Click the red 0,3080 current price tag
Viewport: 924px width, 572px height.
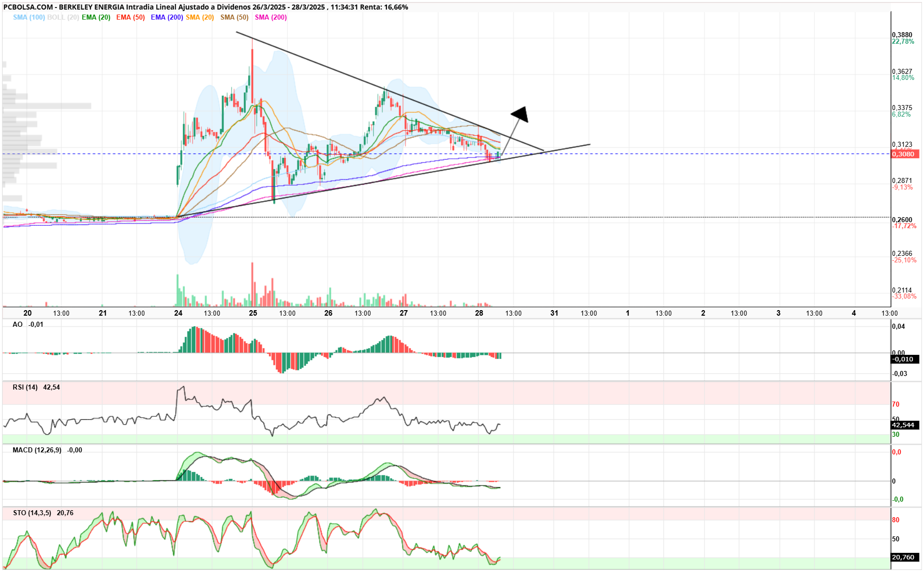pos(905,154)
